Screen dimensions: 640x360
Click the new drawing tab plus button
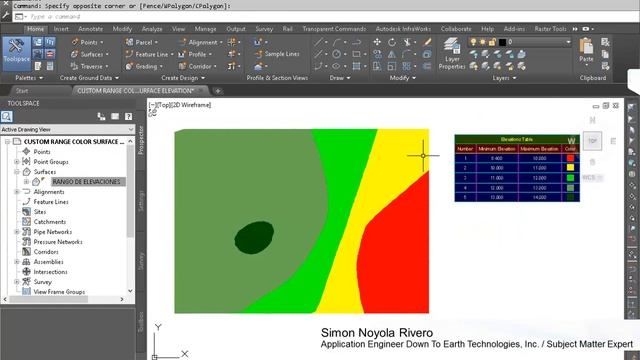tap(218, 91)
